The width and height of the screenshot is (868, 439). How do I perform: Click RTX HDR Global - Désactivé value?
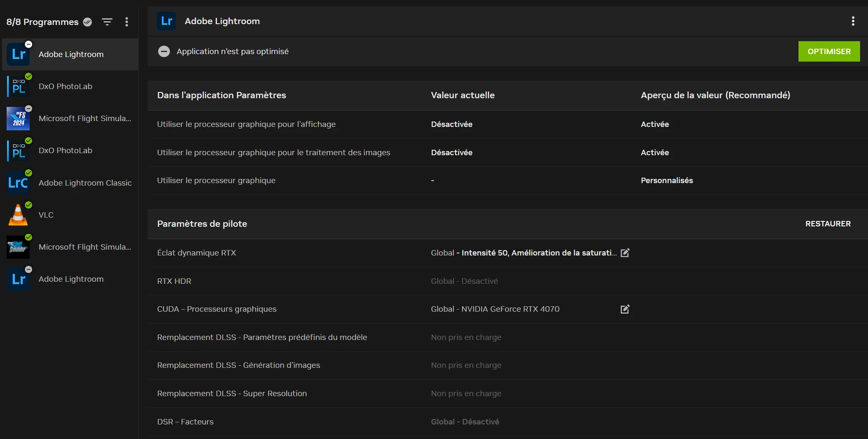[464, 281]
